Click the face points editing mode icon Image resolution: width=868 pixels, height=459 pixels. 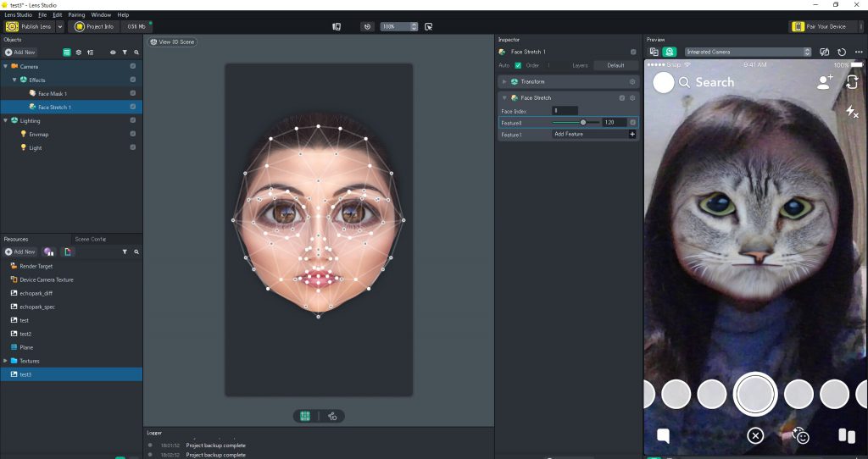306,416
